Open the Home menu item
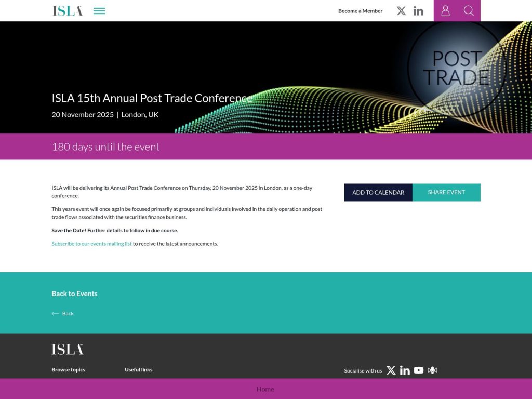 pyautogui.click(x=265, y=389)
